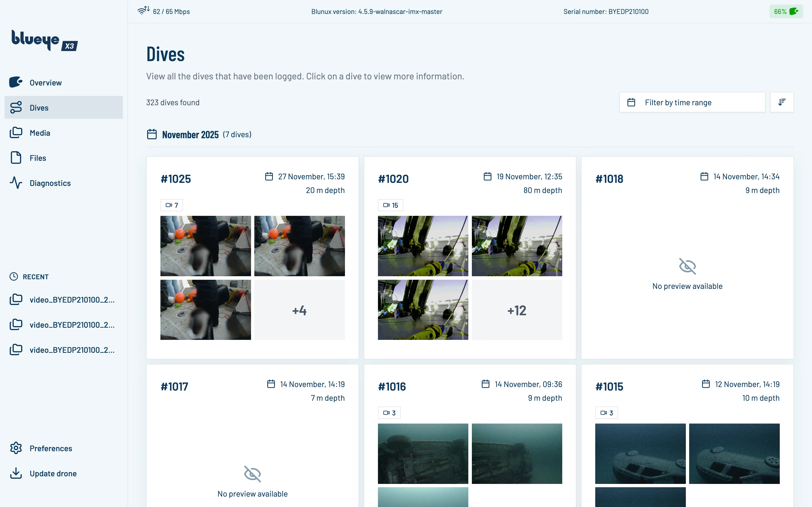Open the Overview page
Viewport: 812px width, 507px height.
click(64, 82)
